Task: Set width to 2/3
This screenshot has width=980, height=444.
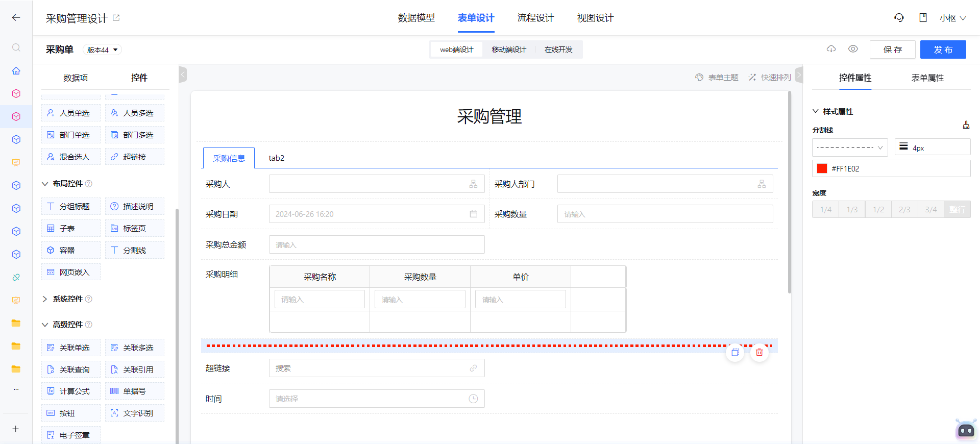Action: (x=904, y=209)
